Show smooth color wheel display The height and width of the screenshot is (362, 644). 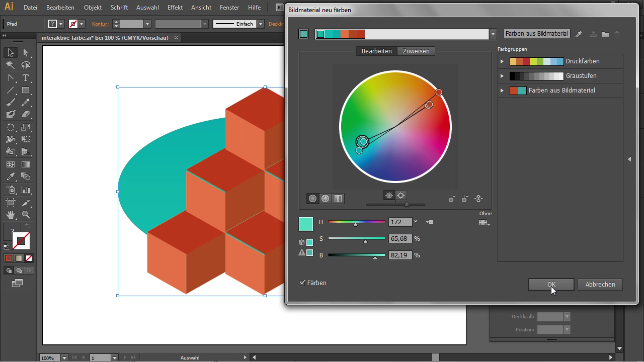click(x=313, y=199)
